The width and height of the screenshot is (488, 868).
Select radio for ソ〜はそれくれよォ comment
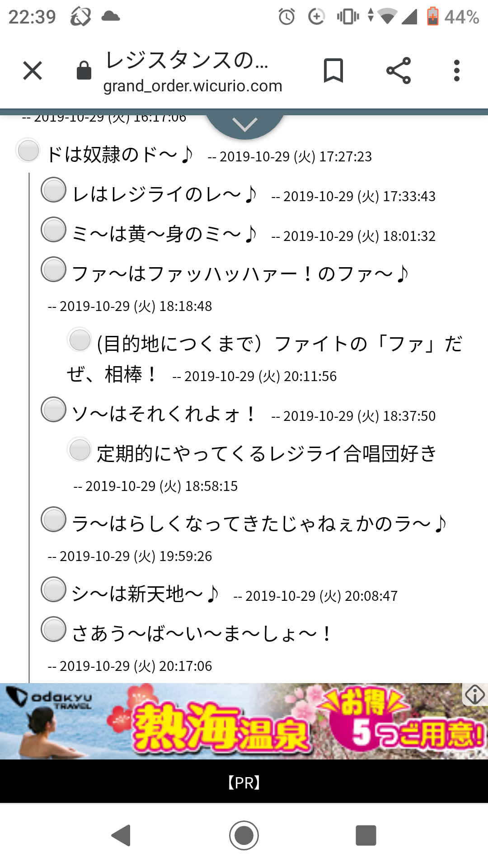click(54, 410)
